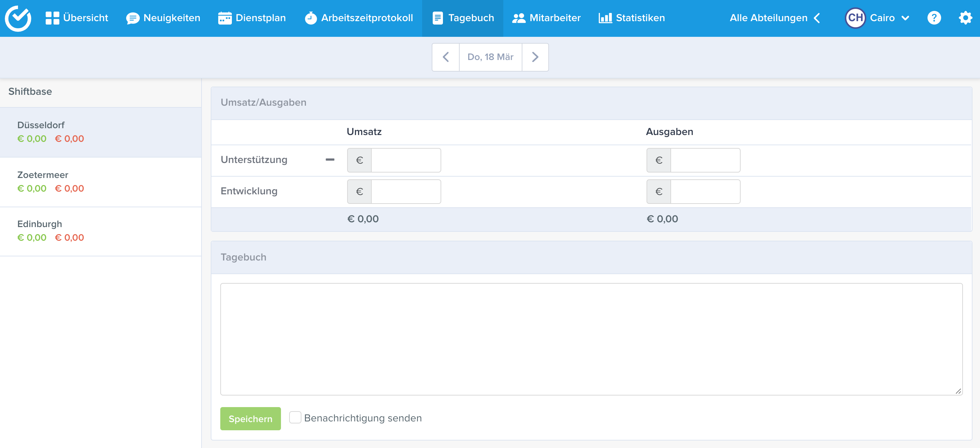Click the Tagebuch panel header
Screen dimensions: 980x448
[591, 257]
